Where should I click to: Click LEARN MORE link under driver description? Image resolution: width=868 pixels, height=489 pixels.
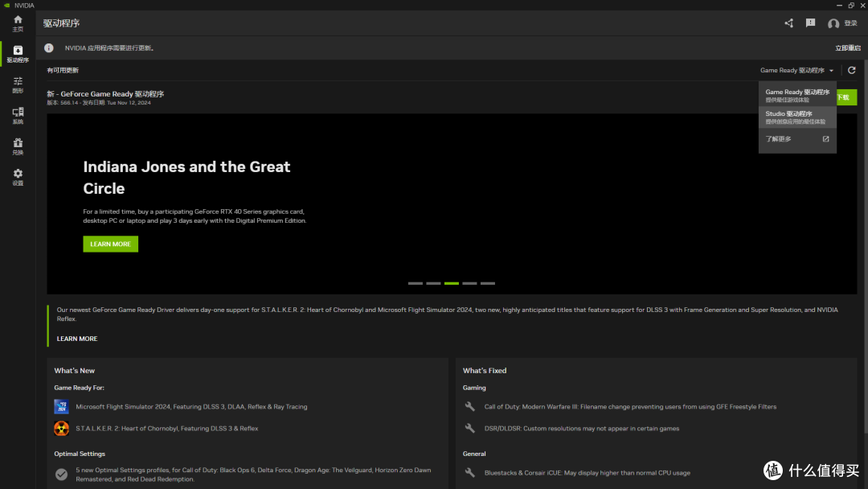point(77,339)
